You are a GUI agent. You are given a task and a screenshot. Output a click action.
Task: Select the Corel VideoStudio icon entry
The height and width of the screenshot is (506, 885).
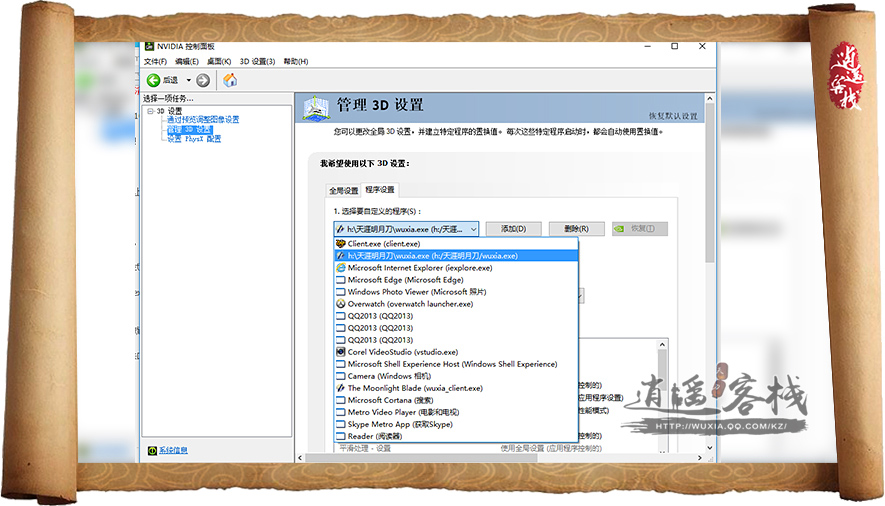pyautogui.click(x=340, y=352)
